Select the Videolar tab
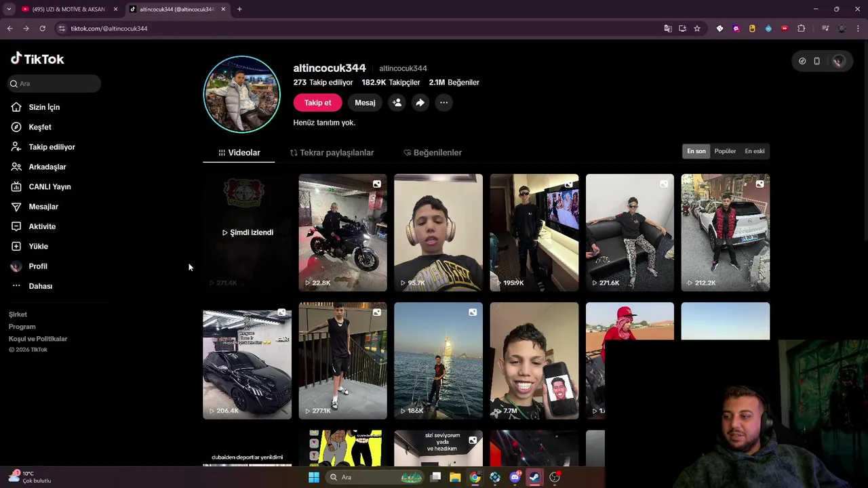868x488 pixels. pyautogui.click(x=239, y=152)
